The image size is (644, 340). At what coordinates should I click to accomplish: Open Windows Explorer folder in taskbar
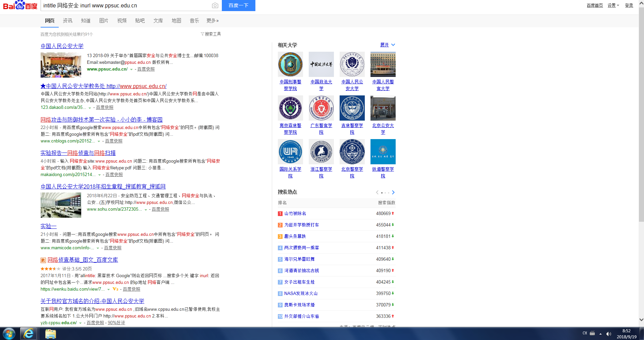pos(50,334)
